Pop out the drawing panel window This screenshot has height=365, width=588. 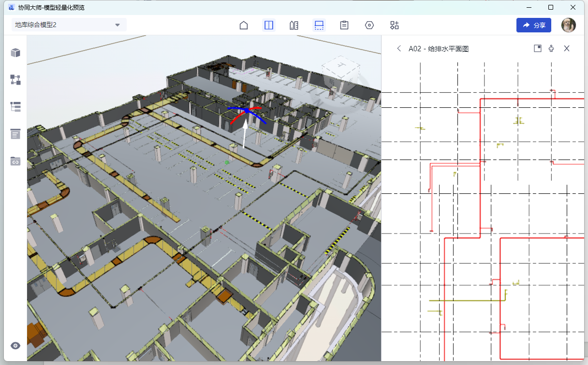pos(537,48)
